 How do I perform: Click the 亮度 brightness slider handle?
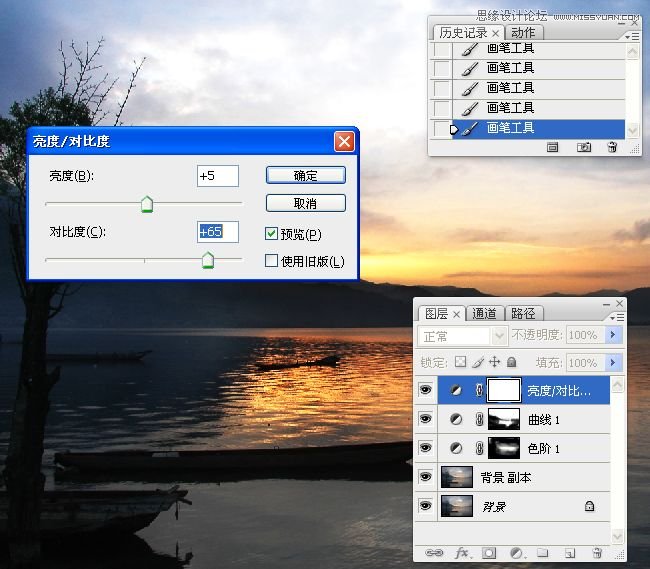(147, 205)
